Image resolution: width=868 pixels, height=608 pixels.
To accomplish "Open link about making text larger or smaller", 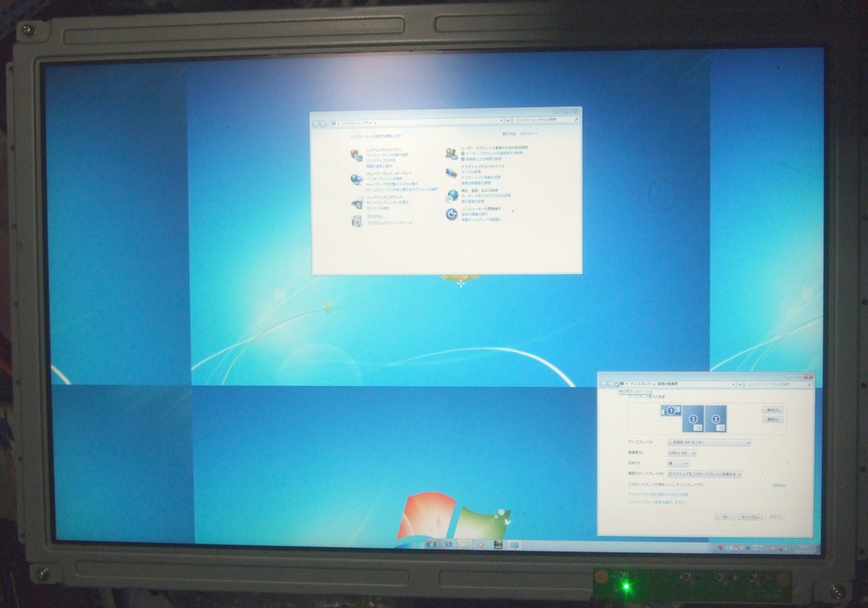I will coord(658,494).
